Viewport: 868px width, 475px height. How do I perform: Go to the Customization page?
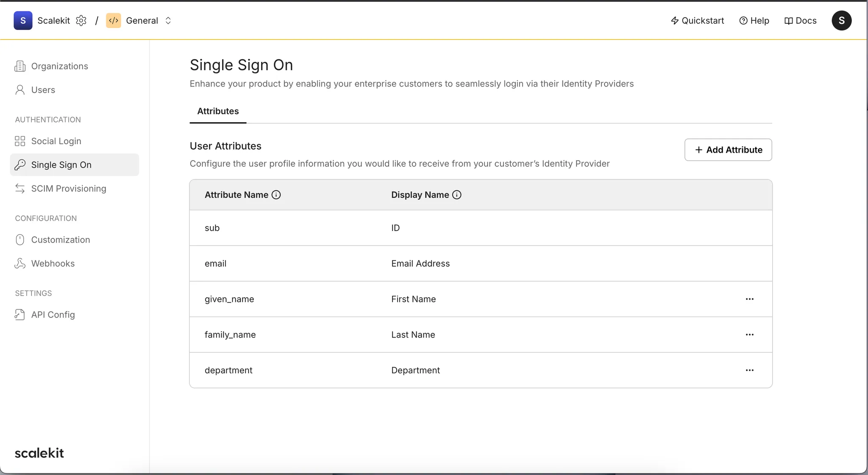tap(60, 240)
